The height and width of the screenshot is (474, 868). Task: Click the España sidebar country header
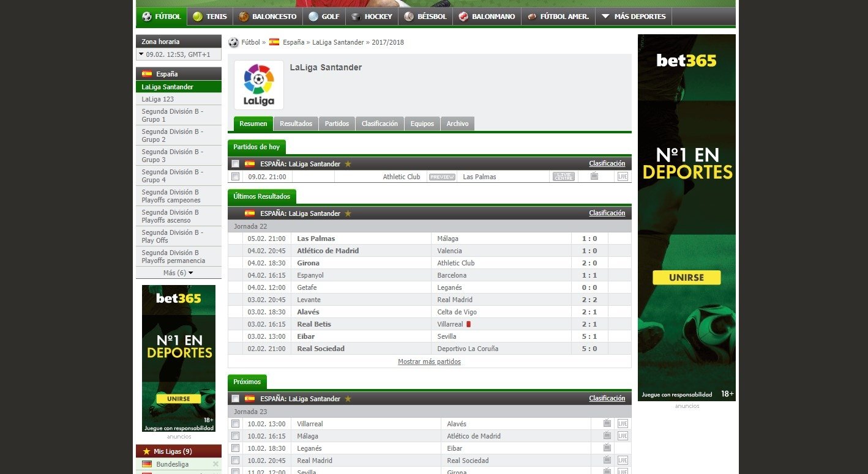tap(178, 74)
